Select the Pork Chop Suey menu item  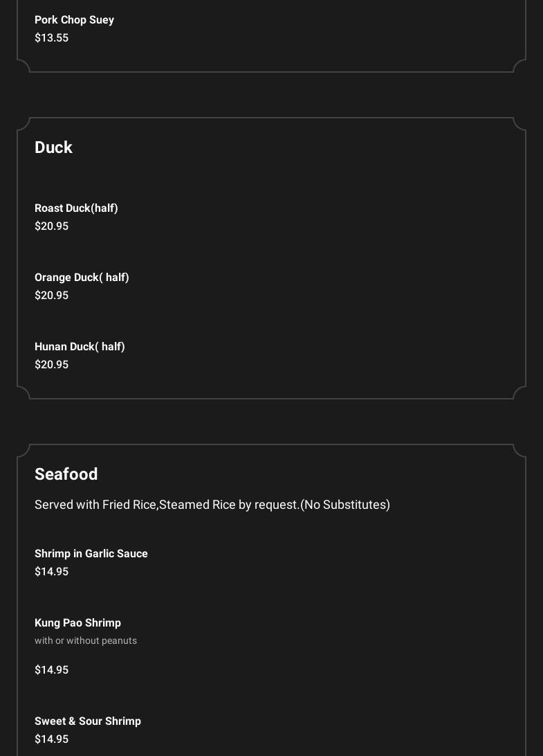pyautogui.click(x=74, y=20)
